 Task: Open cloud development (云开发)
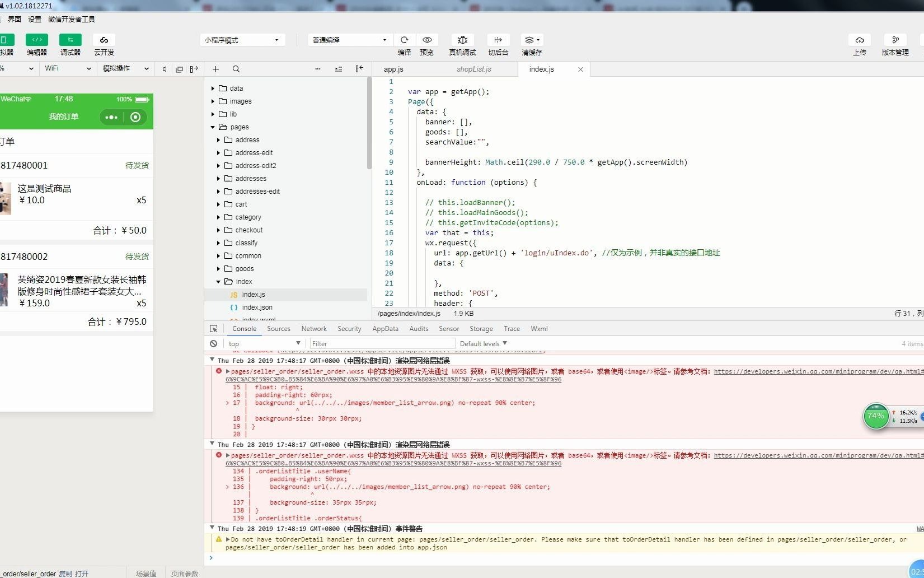pos(104,40)
